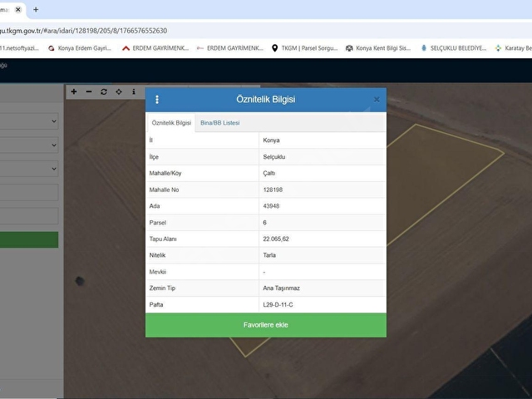Open the three-dot menu in Öznitelik Bilgisi header
532x399 pixels.
pyautogui.click(x=157, y=100)
